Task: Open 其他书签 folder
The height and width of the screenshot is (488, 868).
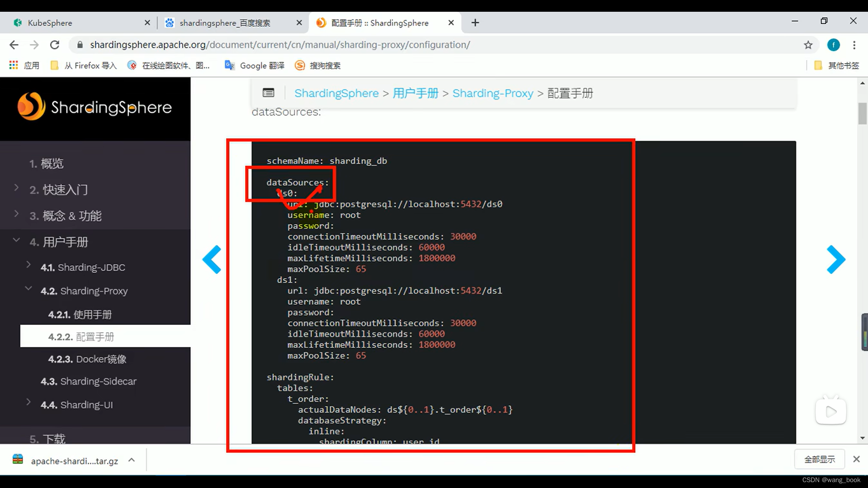Action: 836,66
